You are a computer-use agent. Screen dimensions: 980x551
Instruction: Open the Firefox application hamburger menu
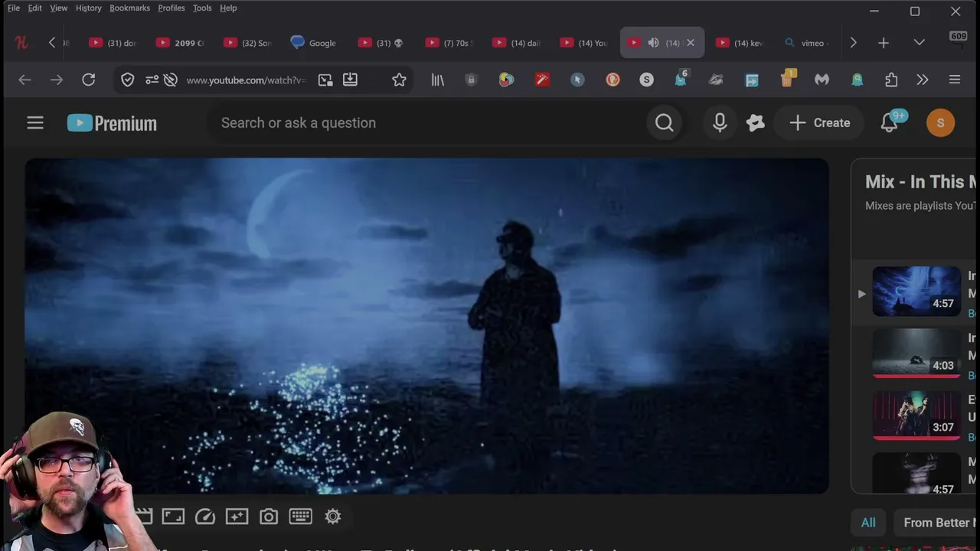coord(955,80)
